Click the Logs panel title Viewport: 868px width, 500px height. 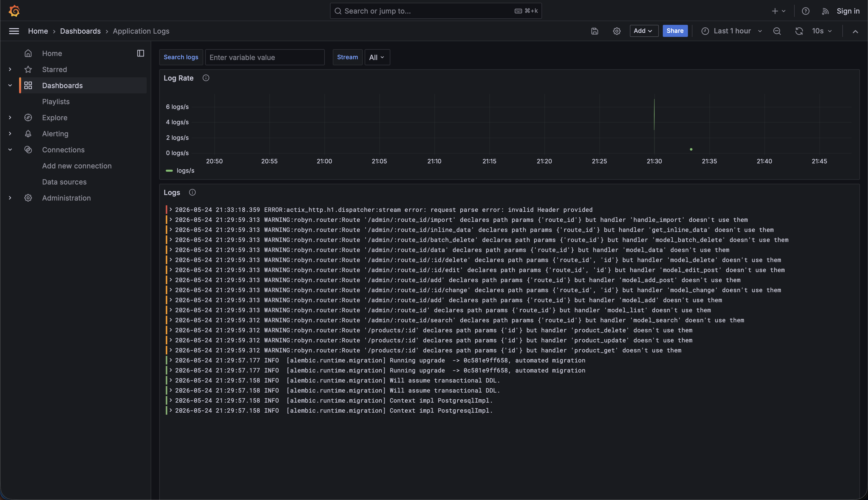tap(172, 192)
